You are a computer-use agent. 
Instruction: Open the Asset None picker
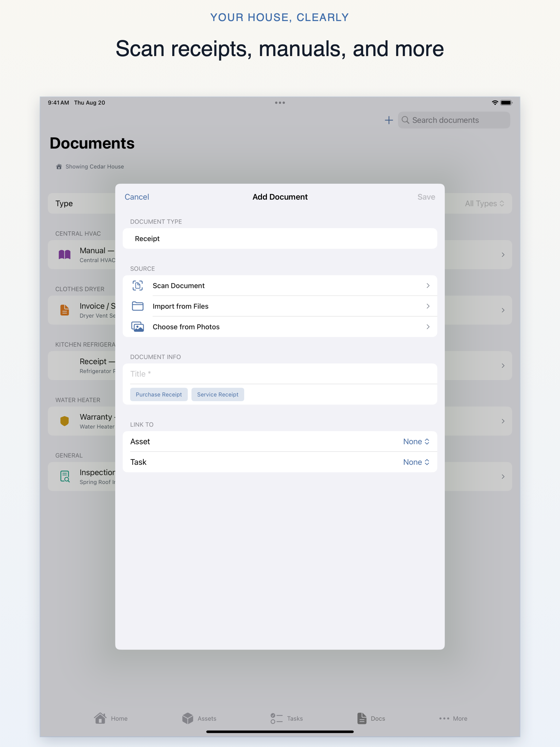click(x=416, y=441)
